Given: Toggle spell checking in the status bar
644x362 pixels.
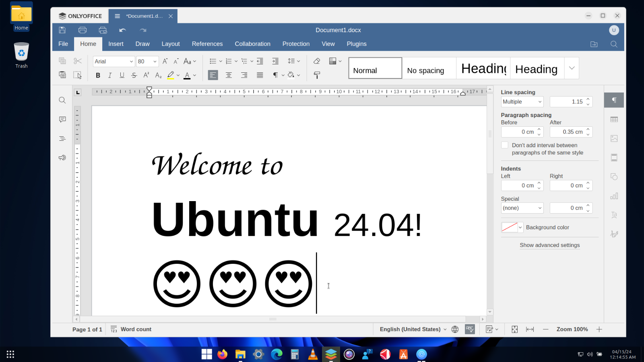Looking at the screenshot, I should (470, 329).
